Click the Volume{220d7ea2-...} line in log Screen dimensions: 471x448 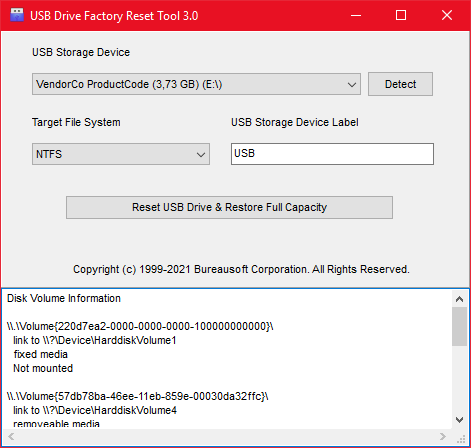[x=140, y=326]
